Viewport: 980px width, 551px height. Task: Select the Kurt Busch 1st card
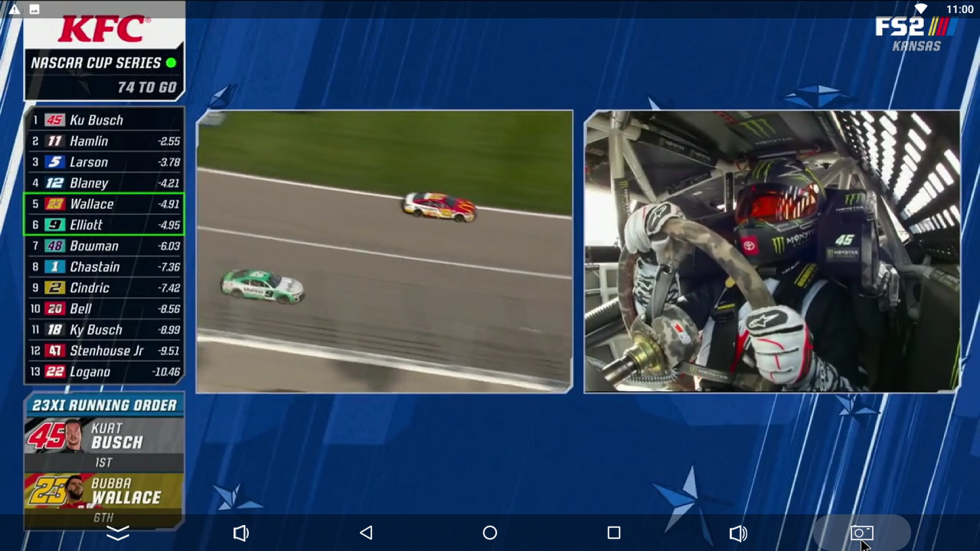point(104,444)
